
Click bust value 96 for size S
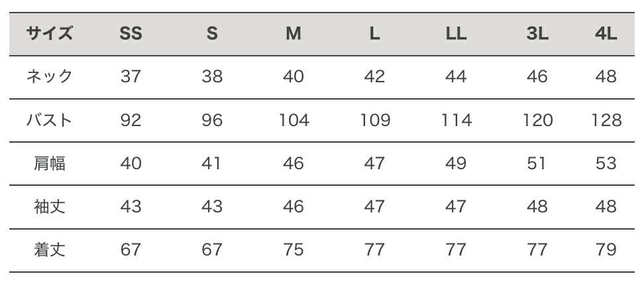(212, 120)
